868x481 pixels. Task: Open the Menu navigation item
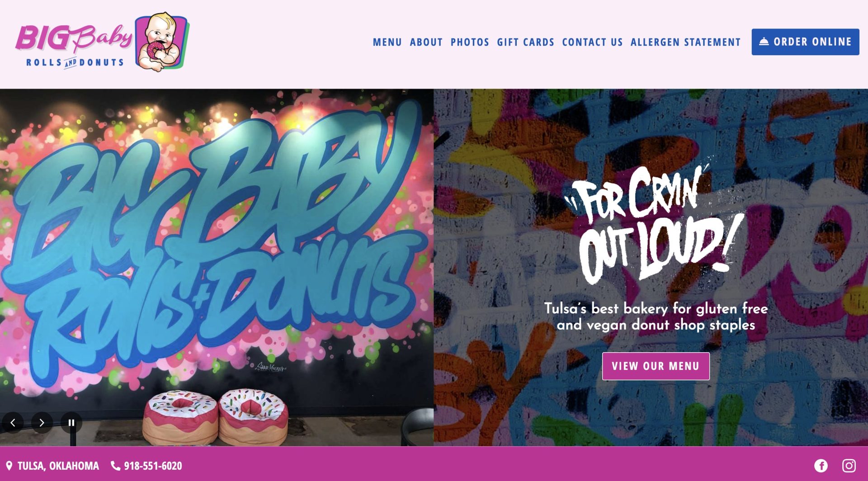(x=387, y=42)
